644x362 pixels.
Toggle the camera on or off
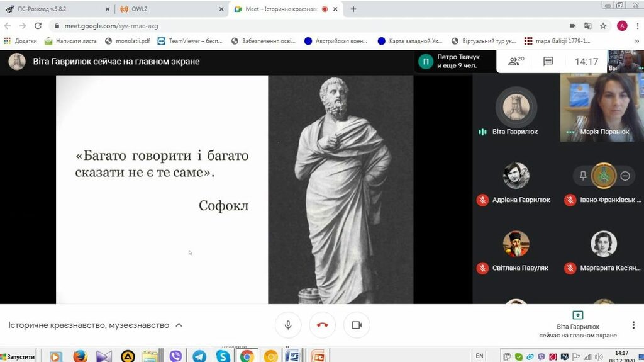357,325
